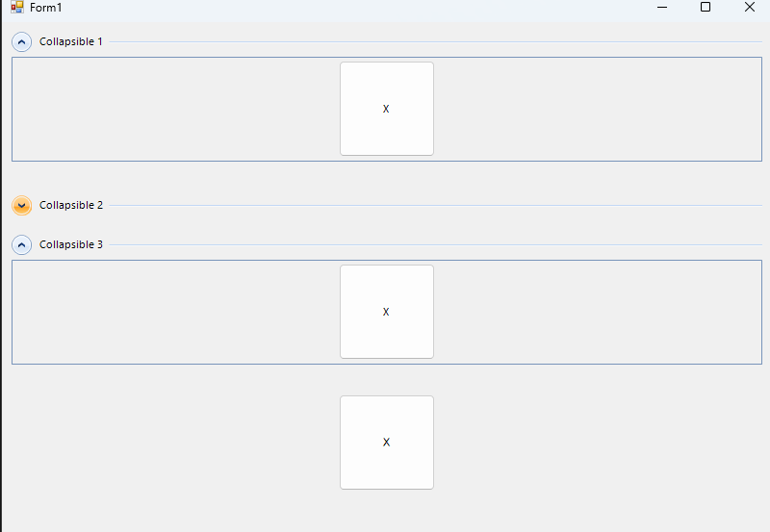Close the Form1 window

point(750,7)
